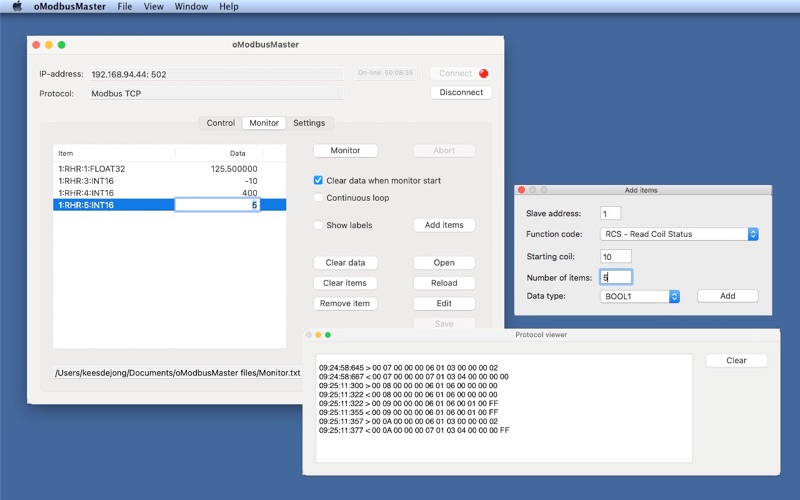This screenshot has height=500, width=800.
Task: Toggle Clear data when monitor start
Action: point(319,181)
